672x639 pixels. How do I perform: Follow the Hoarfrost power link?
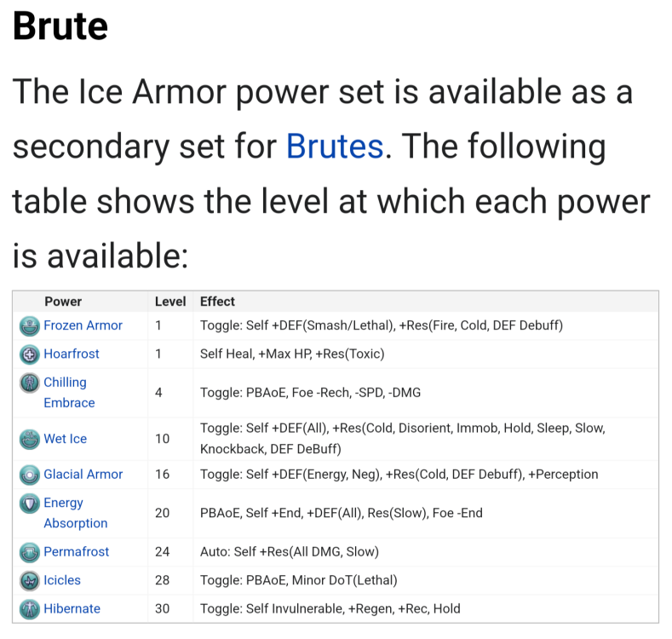72,354
